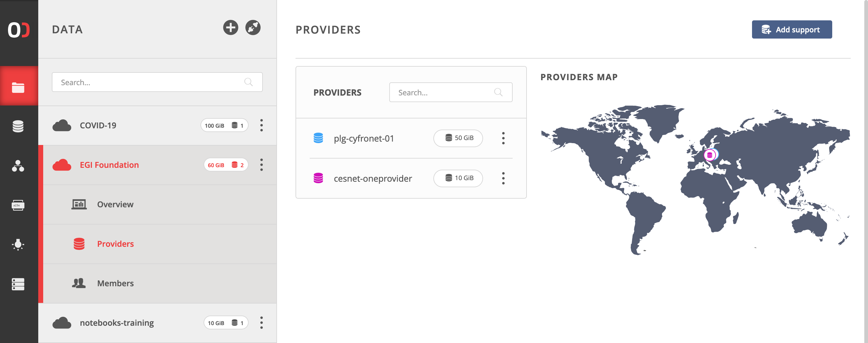Open cesnet-oneprovider actions menu
Image resolution: width=868 pixels, height=343 pixels.
click(x=503, y=178)
